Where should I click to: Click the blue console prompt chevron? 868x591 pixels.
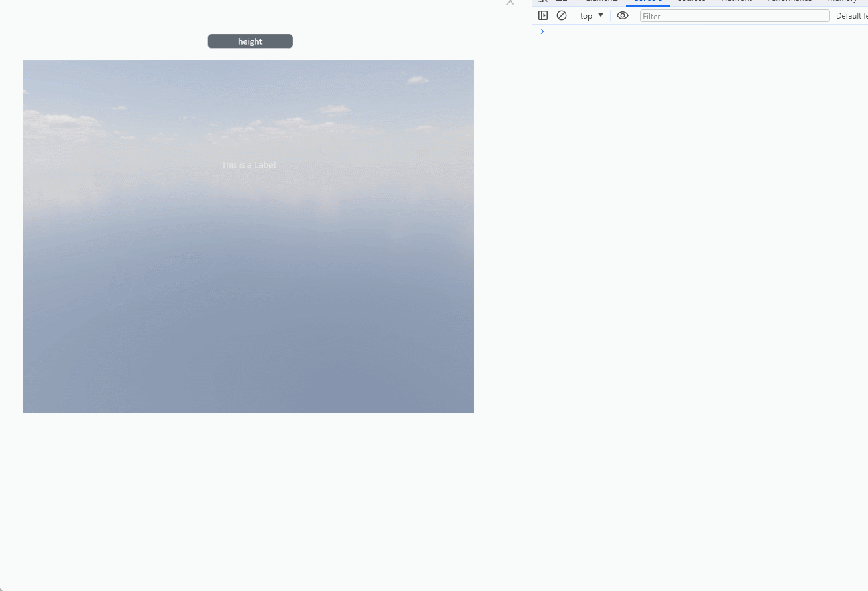click(x=542, y=31)
